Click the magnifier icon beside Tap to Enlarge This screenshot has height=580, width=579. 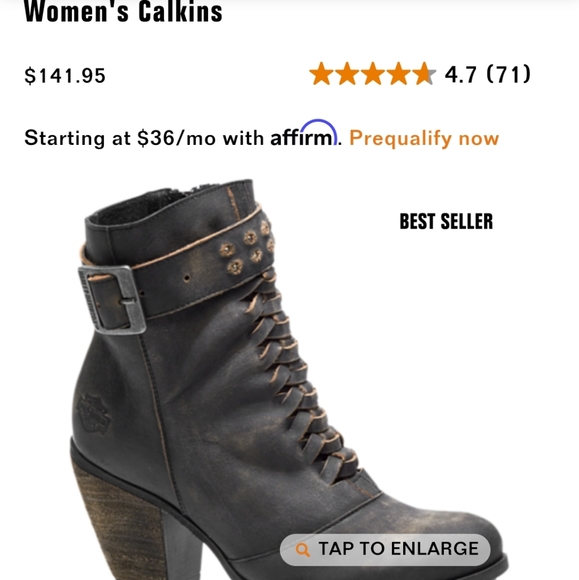coord(303,550)
